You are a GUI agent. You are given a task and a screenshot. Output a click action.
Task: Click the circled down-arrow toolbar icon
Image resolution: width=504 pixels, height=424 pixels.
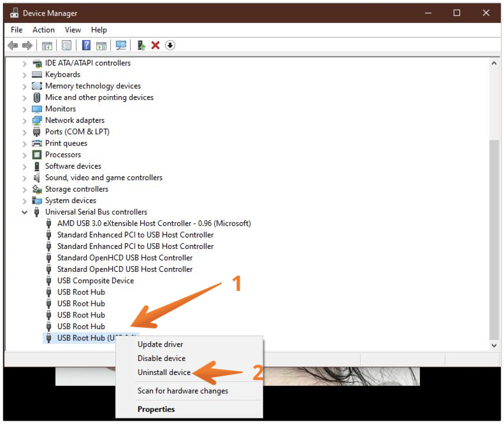tap(170, 45)
